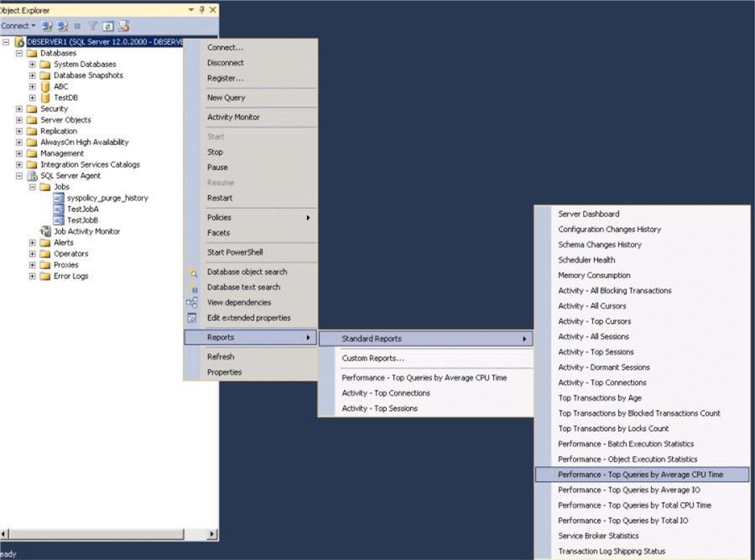This screenshot has height=560, width=755.
Task: Select the TestJobA job
Action: pyautogui.click(x=85, y=209)
